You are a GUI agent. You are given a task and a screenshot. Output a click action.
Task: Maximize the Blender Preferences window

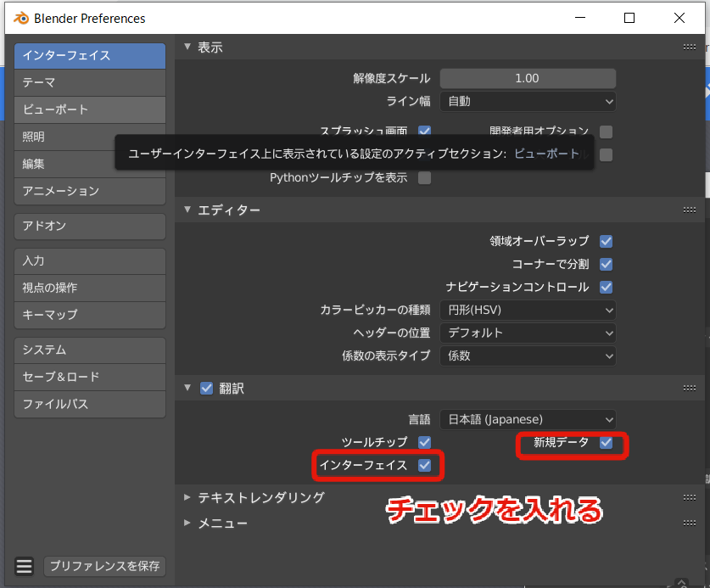coord(629,18)
